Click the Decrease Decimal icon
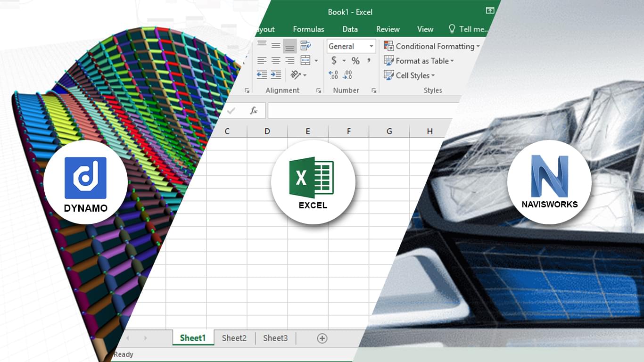644x362 pixels. 347,75
